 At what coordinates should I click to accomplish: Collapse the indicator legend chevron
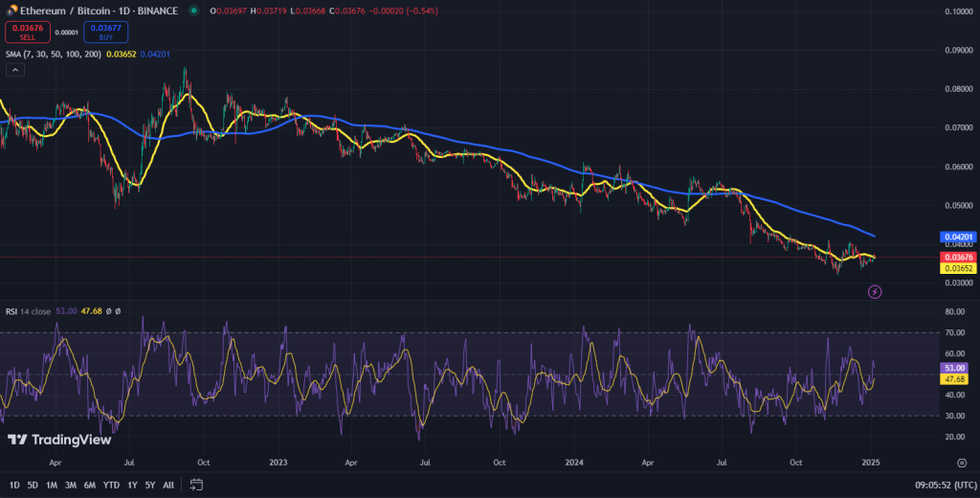tap(15, 70)
